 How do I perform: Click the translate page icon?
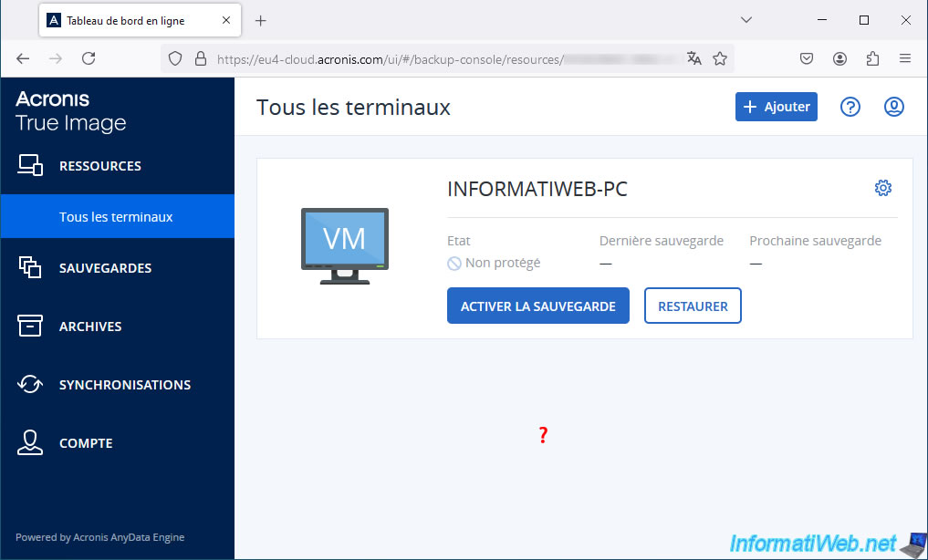tap(694, 58)
